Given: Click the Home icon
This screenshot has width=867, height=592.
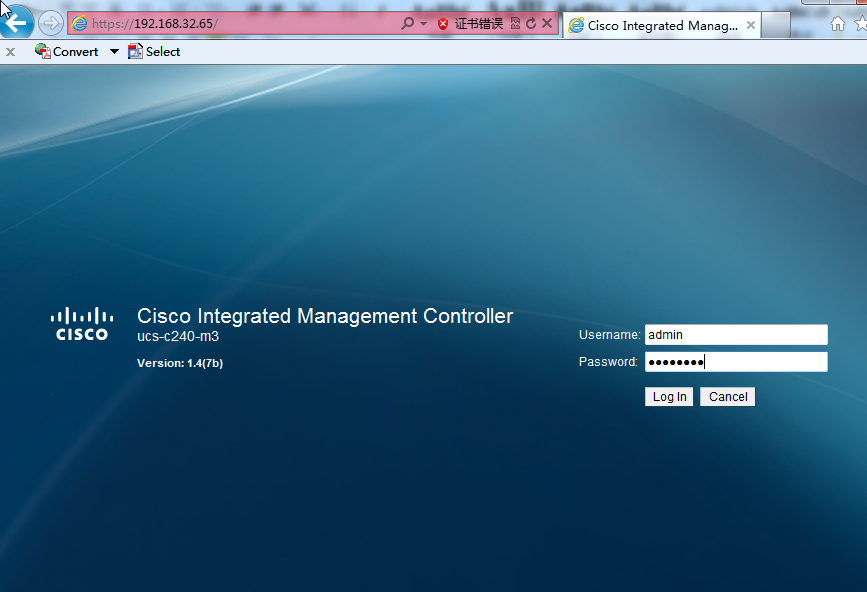Looking at the screenshot, I should pos(838,24).
